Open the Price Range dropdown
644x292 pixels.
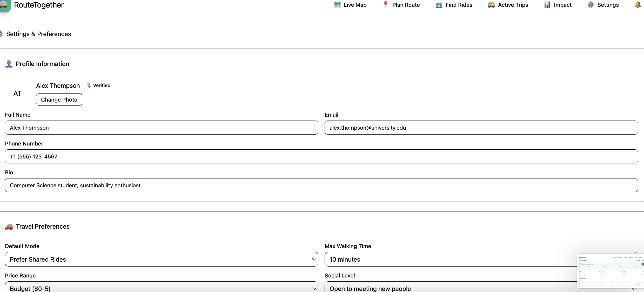coord(162,288)
